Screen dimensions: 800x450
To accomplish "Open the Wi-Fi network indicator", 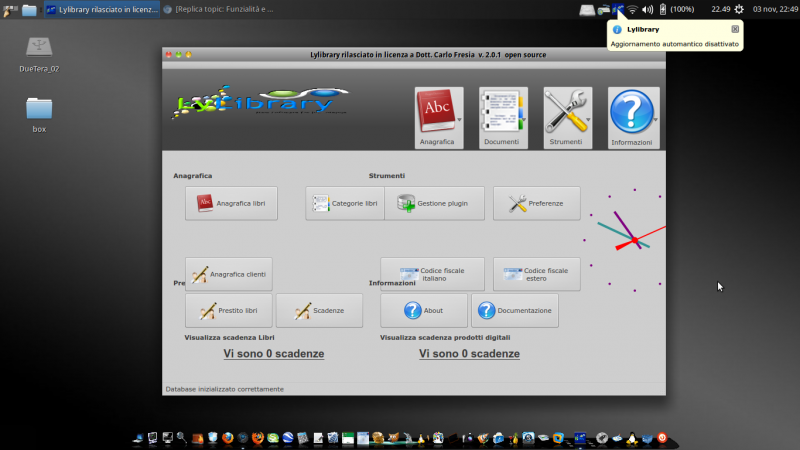I will (x=632, y=9).
